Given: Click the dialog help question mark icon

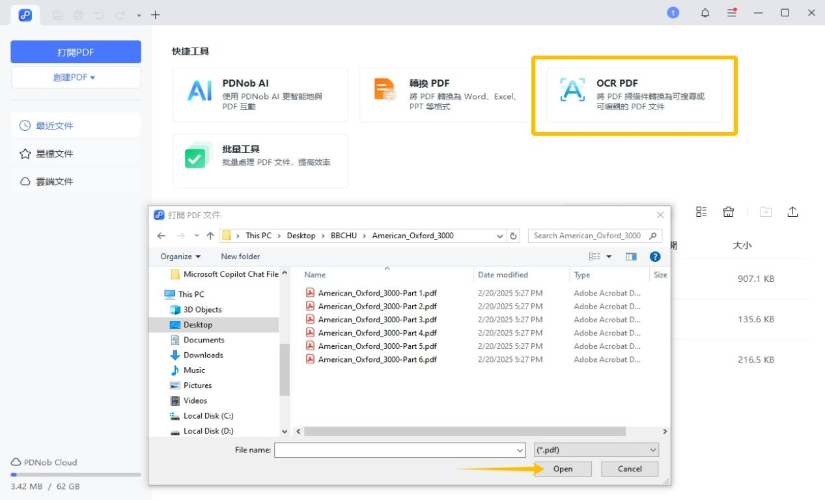Looking at the screenshot, I should 655,256.
